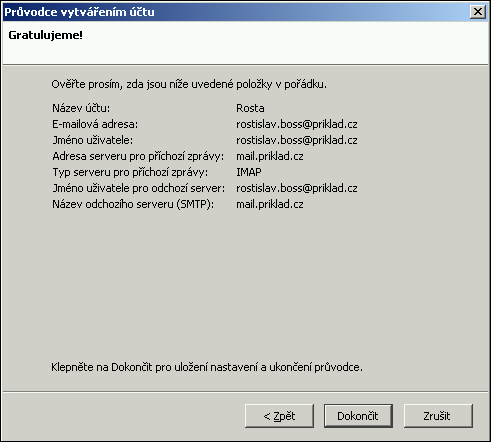Click the Ověřte prosím instruction text
The height and width of the screenshot is (442, 491).
pyautogui.click(x=189, y=84)
